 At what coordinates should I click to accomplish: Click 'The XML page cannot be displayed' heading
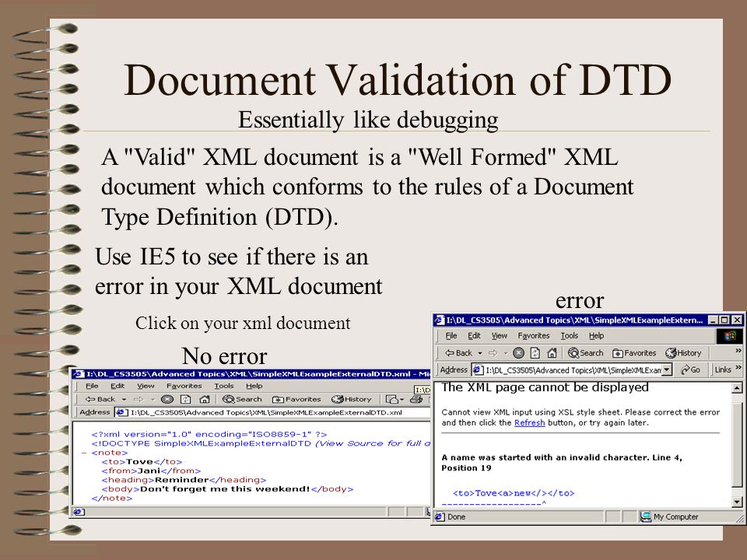tap(545, 387)
